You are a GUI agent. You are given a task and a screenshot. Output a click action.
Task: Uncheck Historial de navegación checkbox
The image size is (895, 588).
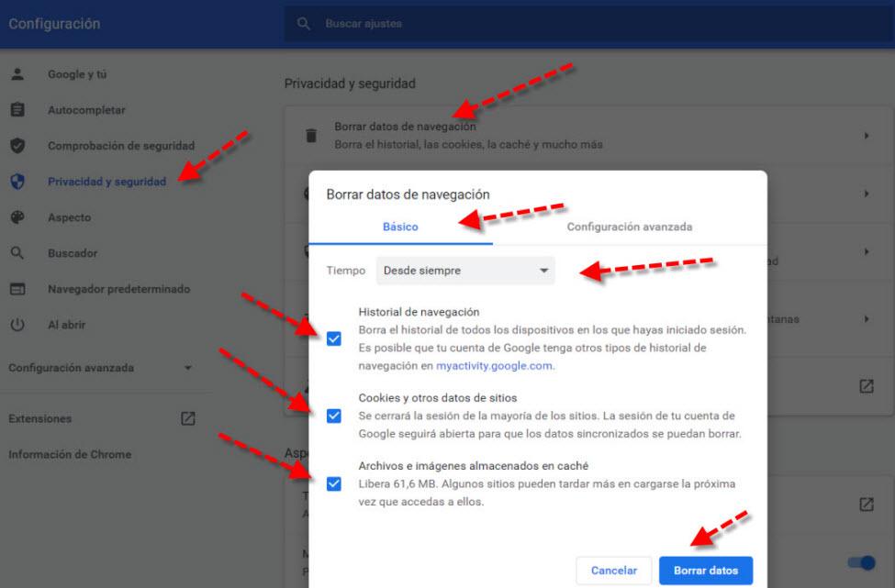(334, 338)
